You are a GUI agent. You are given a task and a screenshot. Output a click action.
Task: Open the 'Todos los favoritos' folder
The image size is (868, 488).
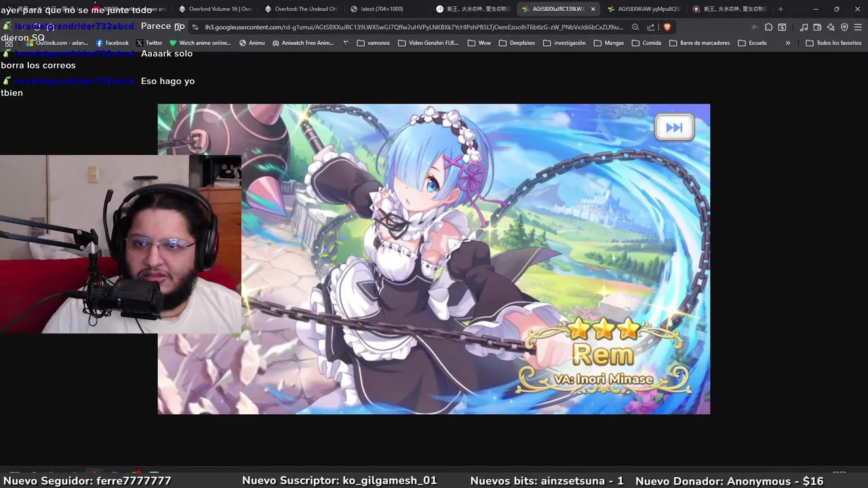pos(833,43)
